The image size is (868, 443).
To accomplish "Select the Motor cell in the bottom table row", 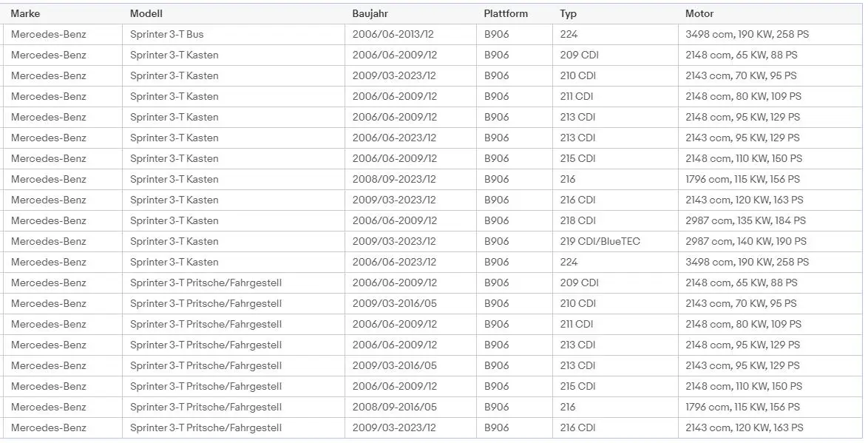I will click(x=744, y=427).
